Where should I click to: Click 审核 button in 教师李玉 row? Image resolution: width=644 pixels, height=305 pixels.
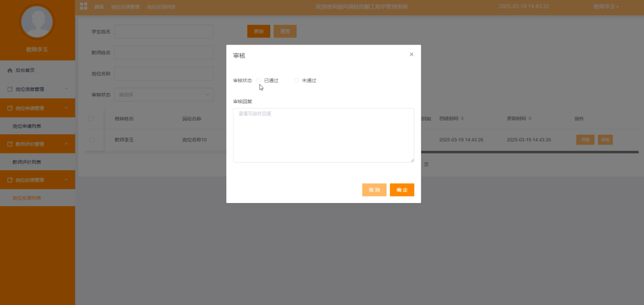(605, 140)
